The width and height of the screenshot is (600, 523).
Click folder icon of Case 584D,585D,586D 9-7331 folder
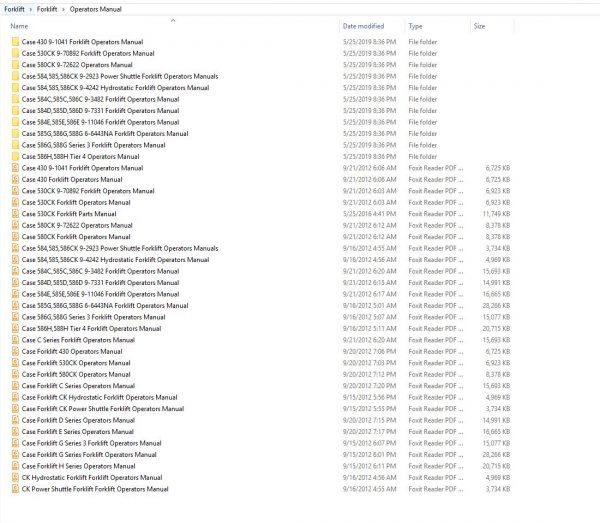click(15, 111)
